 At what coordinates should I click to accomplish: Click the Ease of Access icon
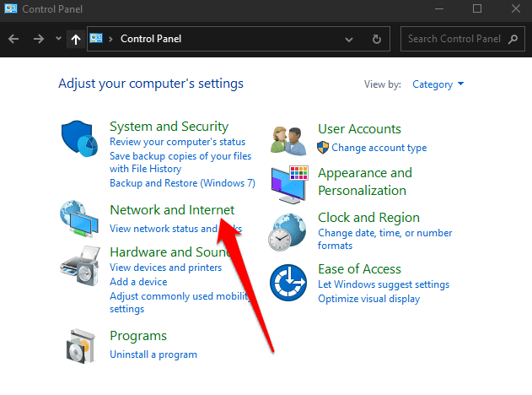click(x=288, y=282)
